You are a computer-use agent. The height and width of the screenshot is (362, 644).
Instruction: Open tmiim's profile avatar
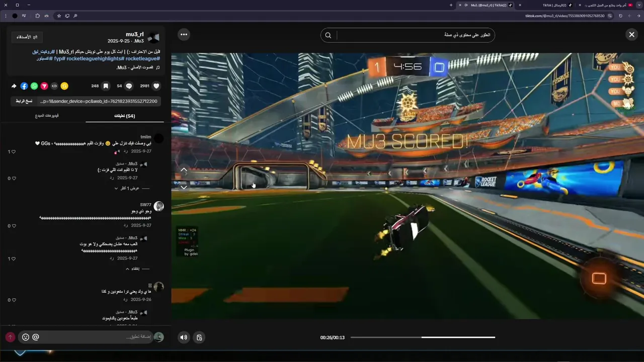[x=158, y=138]
